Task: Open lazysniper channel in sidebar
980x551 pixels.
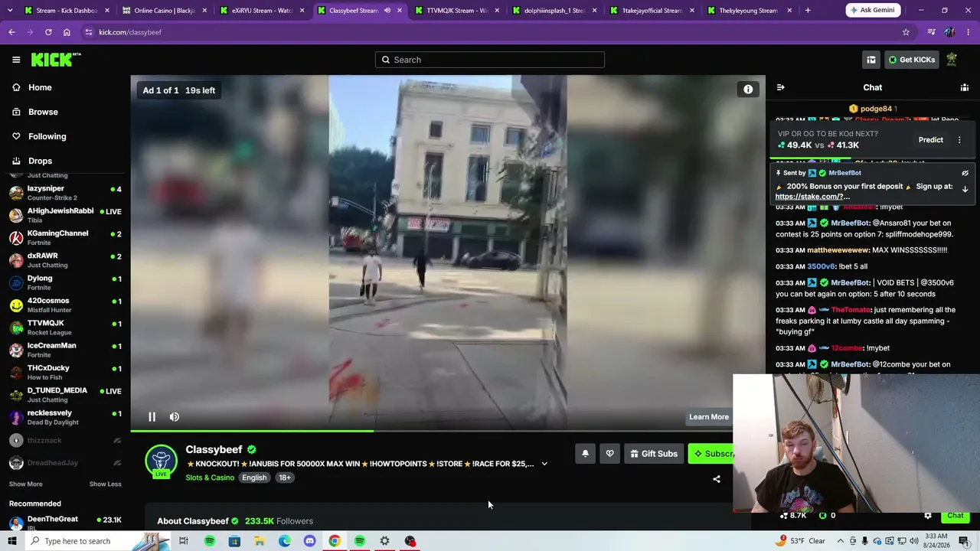Action: [x=65, y=193]
